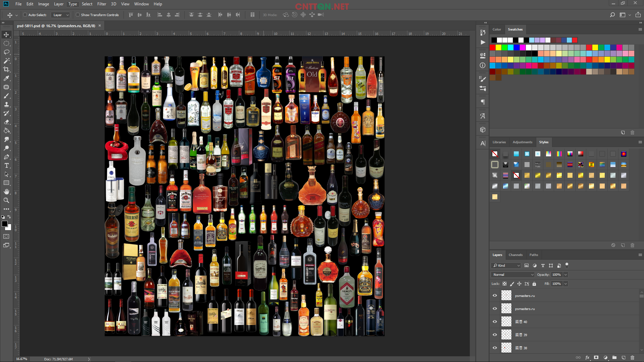Pick the yellow swatch beside red
Screen dimensions: 644x362
click(x=498, y=47)
